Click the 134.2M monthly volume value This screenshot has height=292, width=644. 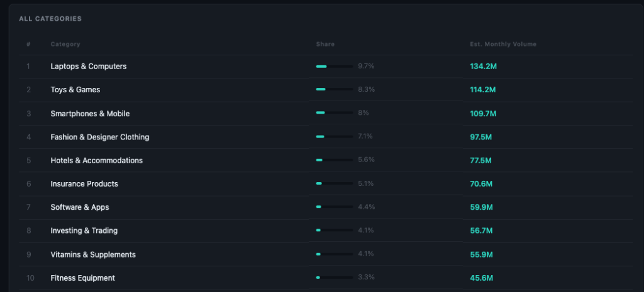(483, 67)
